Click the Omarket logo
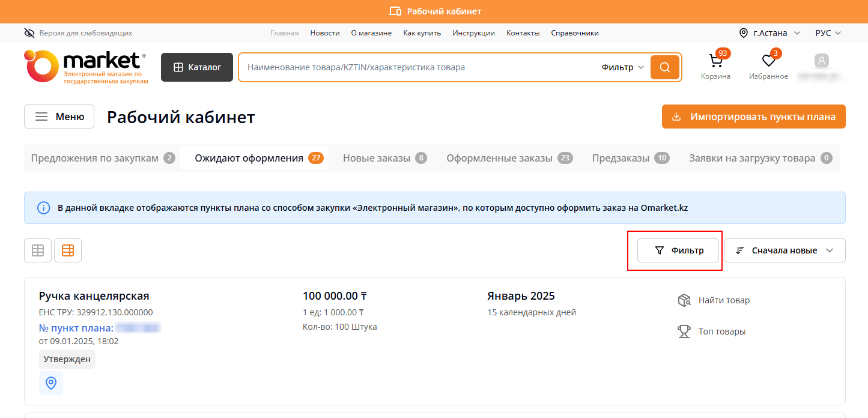This screenshot has height=418, width=868. [86, 67]
